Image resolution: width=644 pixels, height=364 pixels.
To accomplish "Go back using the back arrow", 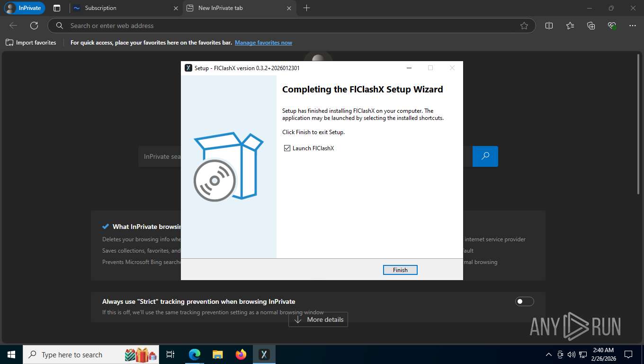I will 13,26.
